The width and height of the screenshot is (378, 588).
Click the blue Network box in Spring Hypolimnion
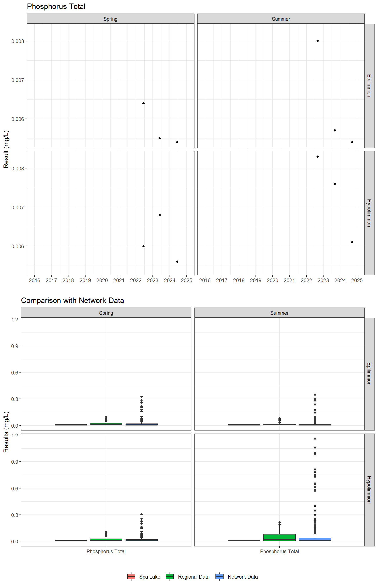point(142,540)
